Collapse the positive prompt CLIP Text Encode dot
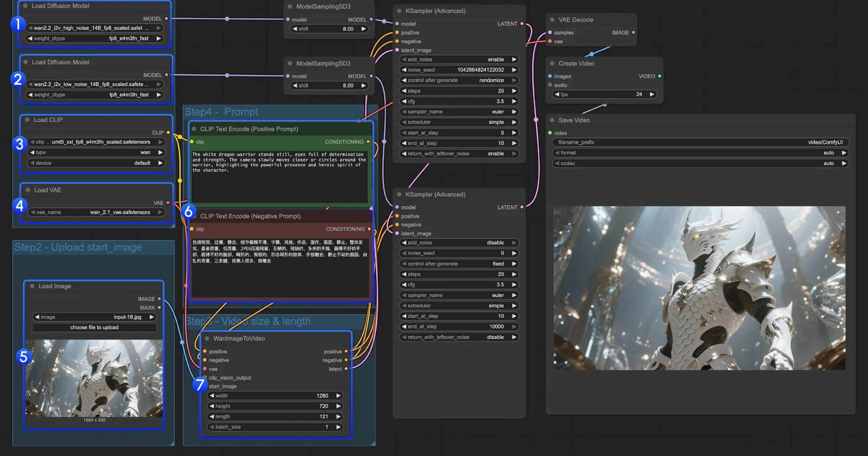 (x=194, y=129)
